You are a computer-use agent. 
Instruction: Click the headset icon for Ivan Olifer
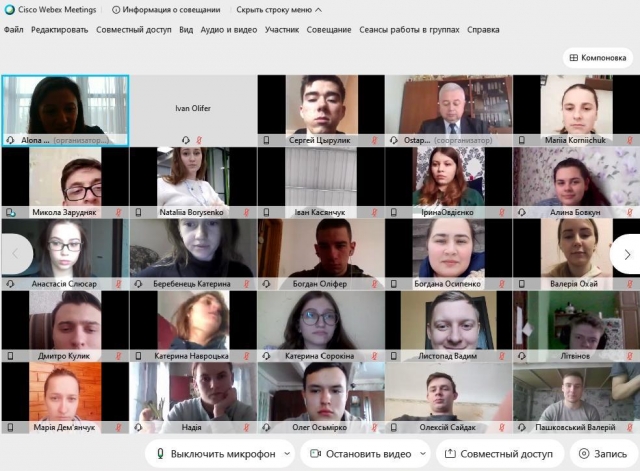coord(186,140)
